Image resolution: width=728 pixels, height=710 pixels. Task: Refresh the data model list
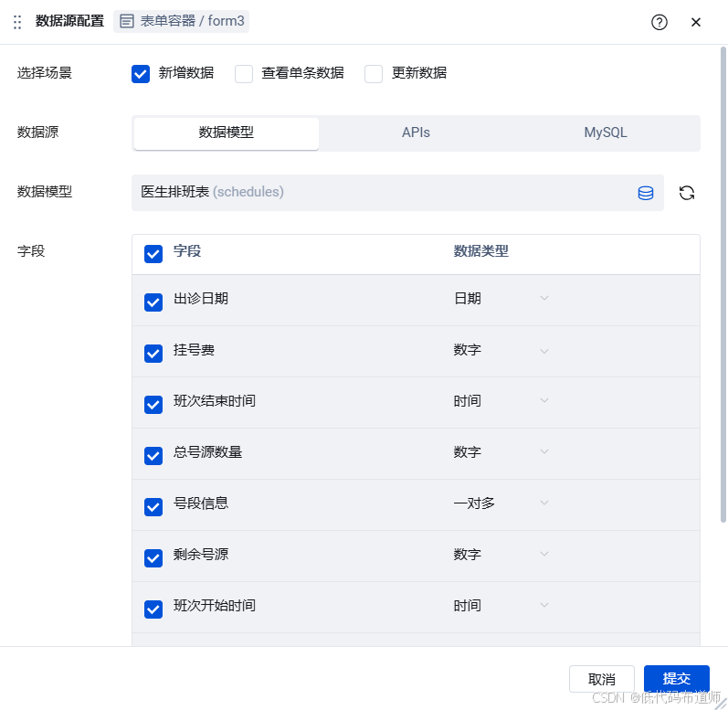point(687,193)
